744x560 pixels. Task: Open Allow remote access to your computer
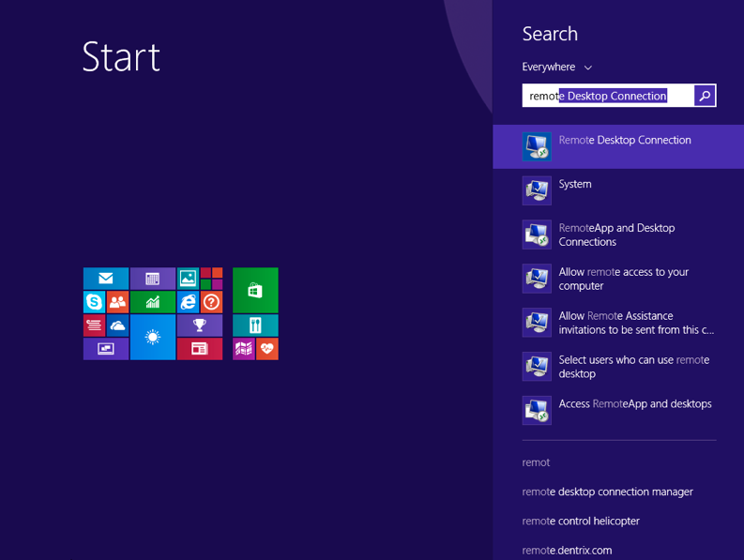click(x=618, y=279)
